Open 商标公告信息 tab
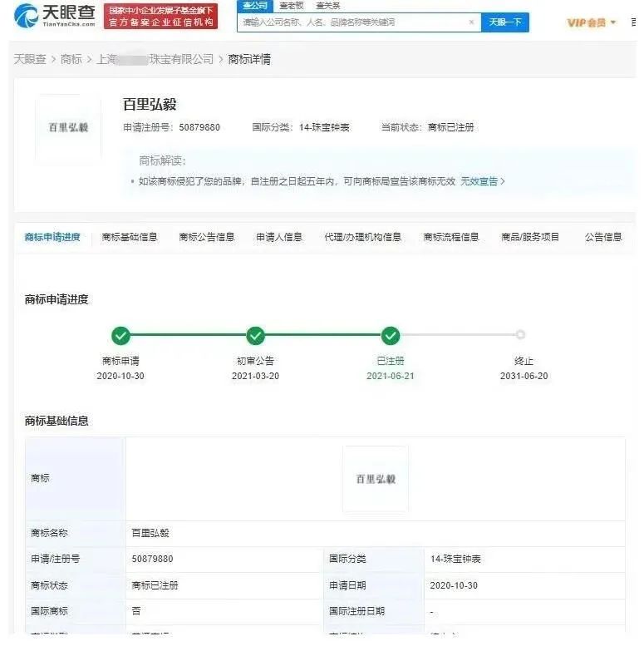Viewport: 644px width, 651px height. (x=207, y=237)
